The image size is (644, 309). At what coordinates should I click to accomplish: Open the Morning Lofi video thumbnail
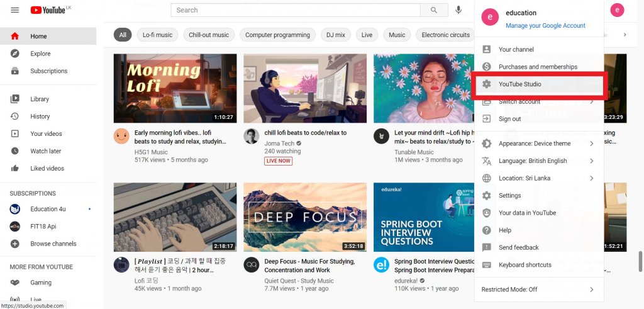pos(175,88)
